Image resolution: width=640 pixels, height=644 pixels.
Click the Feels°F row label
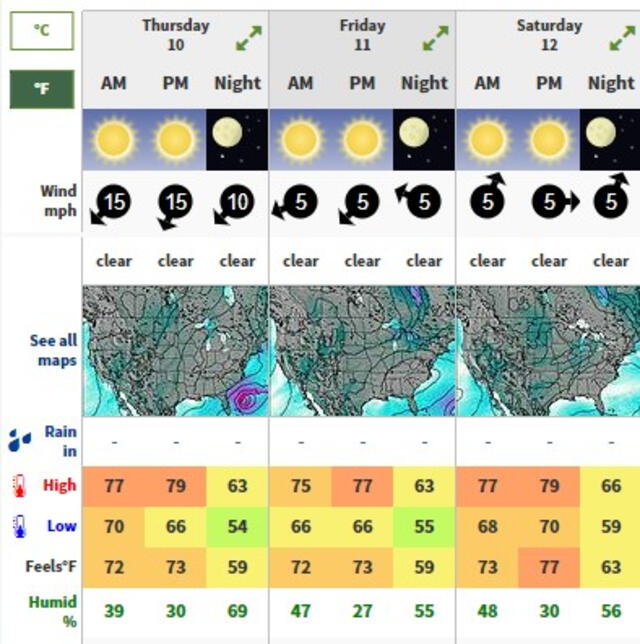(x=51, y=567)
